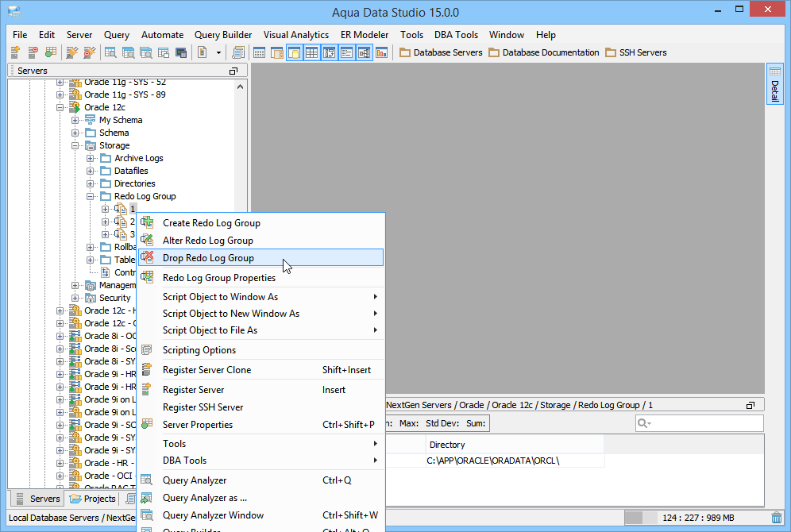
Task: Open the Query Builder menu
Action: [223, 35]
